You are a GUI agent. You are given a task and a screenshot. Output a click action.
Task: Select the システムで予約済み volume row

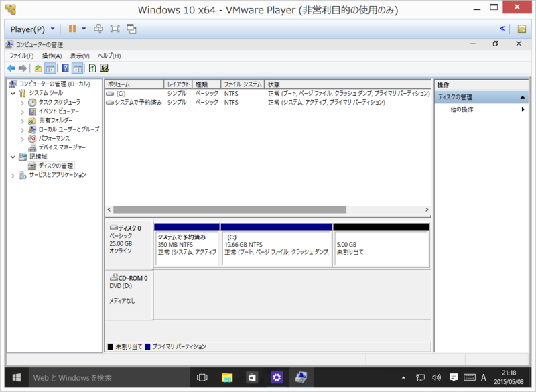(x=267, y=102)
